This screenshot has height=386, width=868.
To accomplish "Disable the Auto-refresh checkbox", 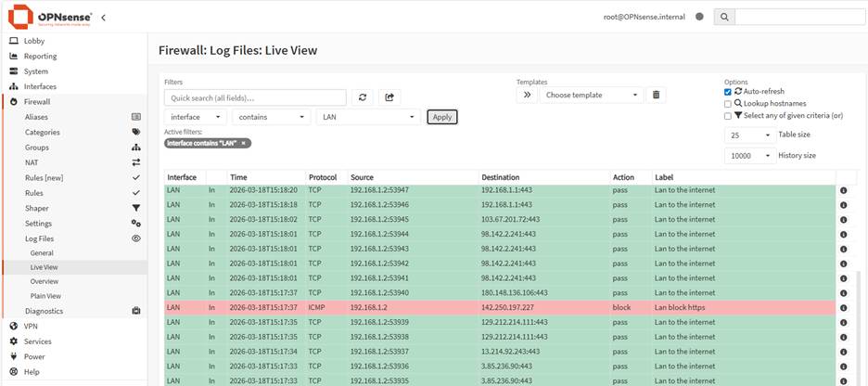I will [x=728, y=92].
